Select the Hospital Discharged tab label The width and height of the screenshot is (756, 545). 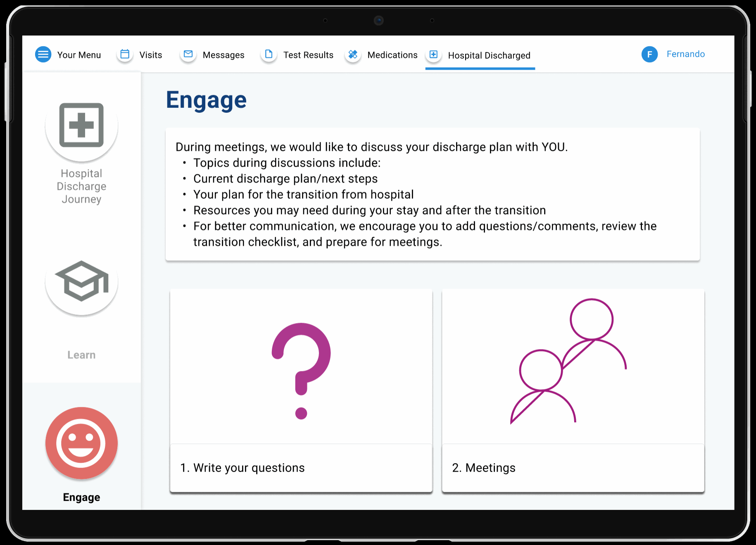(x=489, y=55)
